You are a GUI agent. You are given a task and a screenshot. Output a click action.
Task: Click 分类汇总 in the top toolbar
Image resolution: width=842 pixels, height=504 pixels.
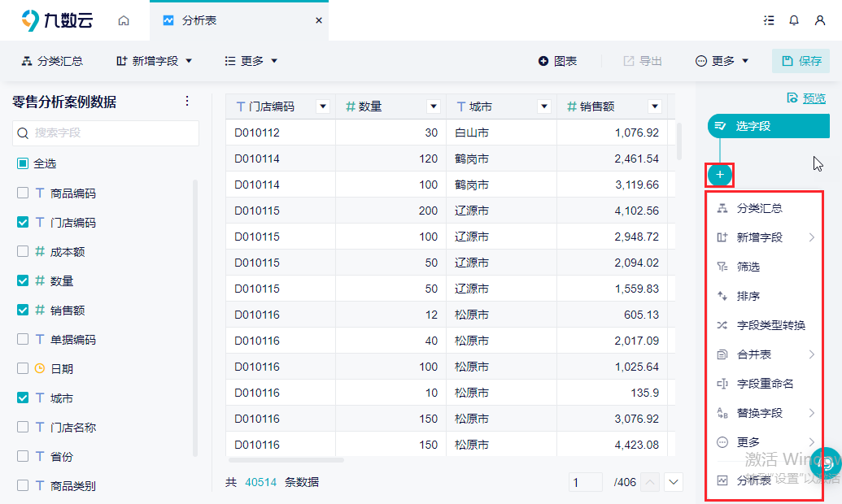click(52, 61)
